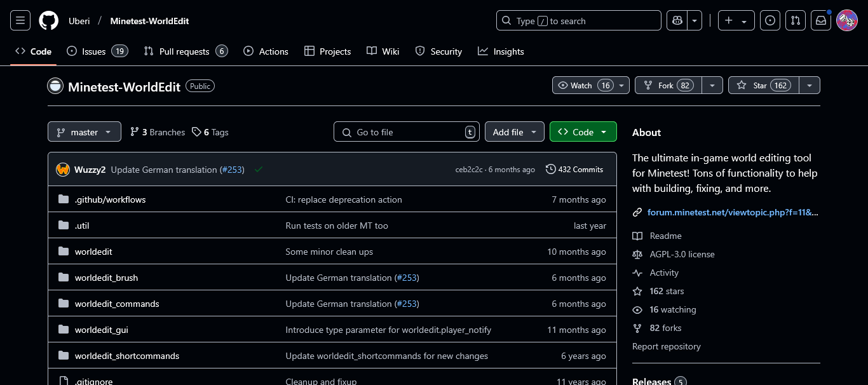
Task: Open the user avatar menu
Action: pyautogui.click(x=847, y=21)
